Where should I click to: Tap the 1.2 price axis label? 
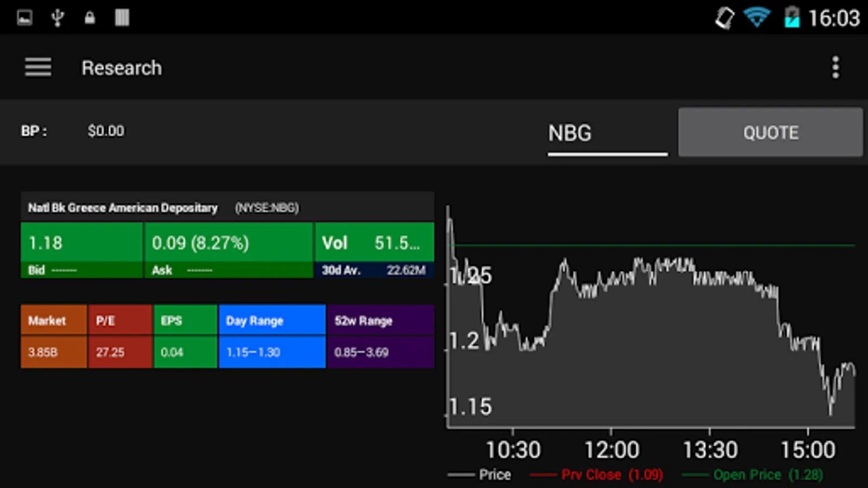[x=465, y=341]
